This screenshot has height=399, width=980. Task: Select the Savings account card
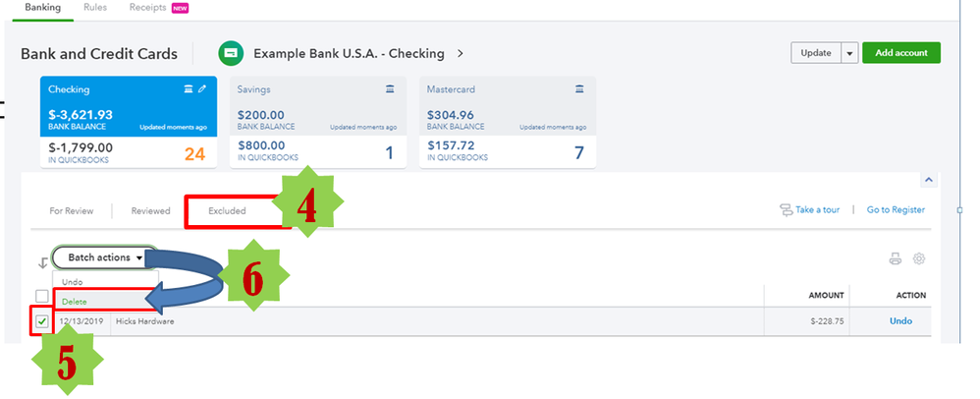[x=318, y=122]
